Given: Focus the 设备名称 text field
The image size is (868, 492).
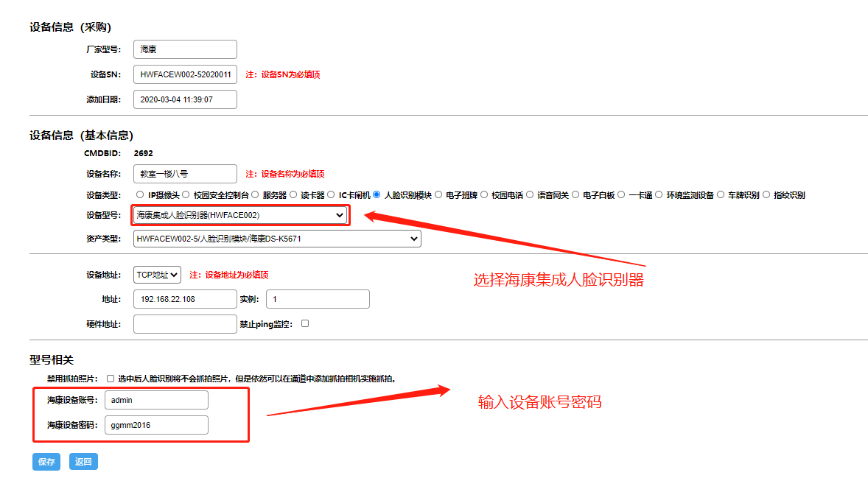Looking at the screenshot, I should click(x=185, y=174).
